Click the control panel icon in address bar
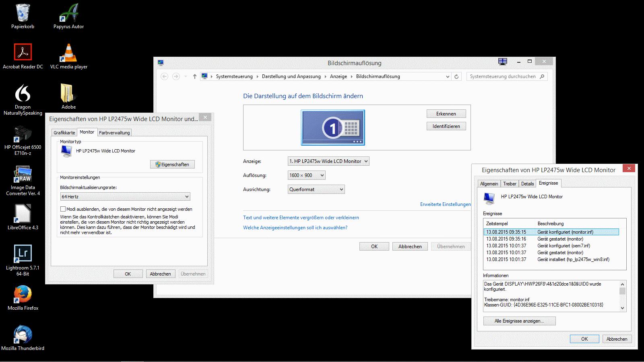The height and width of the screenshot is (362, 644). click(204, 76)
